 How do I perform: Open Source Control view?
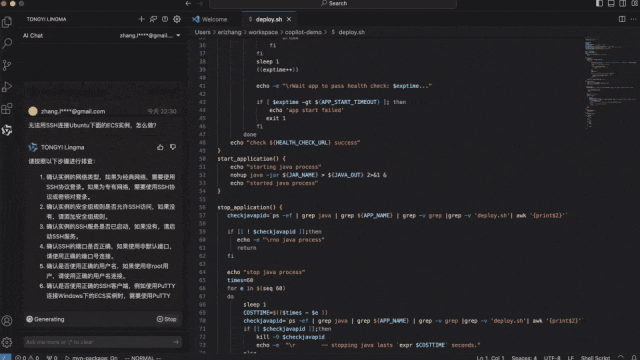(x=7, y=65)
